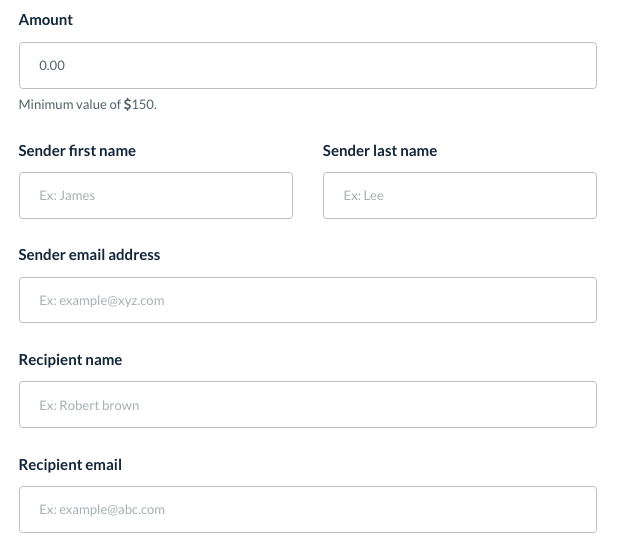619x552 pixels.
Task: Click the 'Sender email address' label
Action: pyautogui.click(x=89, y=255)
